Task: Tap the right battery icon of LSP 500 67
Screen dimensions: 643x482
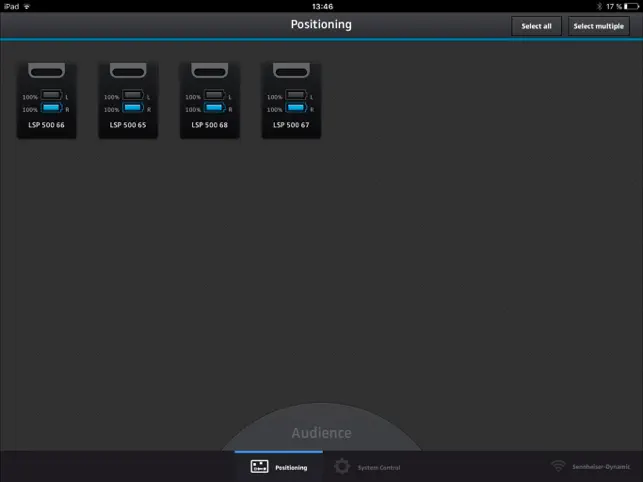Action: (x=296, y=108)
